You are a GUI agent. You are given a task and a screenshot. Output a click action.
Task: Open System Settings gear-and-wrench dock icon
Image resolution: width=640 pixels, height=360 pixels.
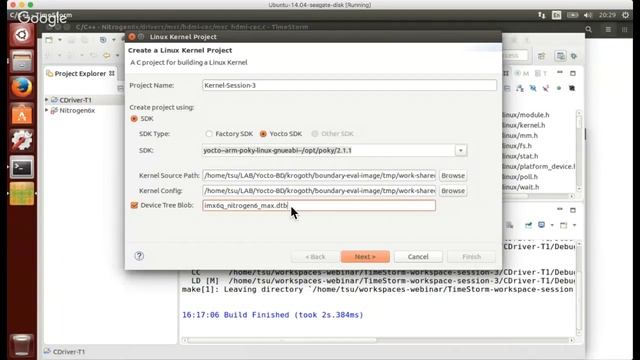[22, 140]
